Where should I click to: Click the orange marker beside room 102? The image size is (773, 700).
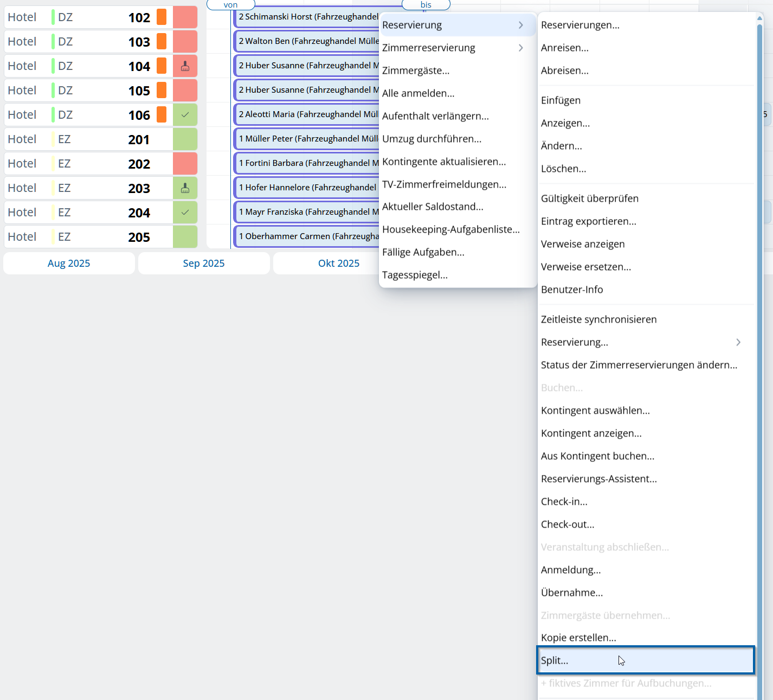(162, 17)
